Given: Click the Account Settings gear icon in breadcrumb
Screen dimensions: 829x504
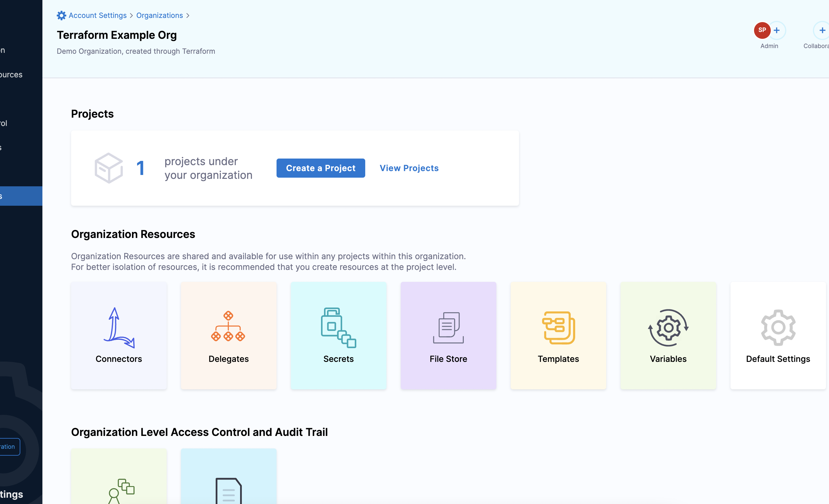Looking at the screenshot, I should pos(61,16).
